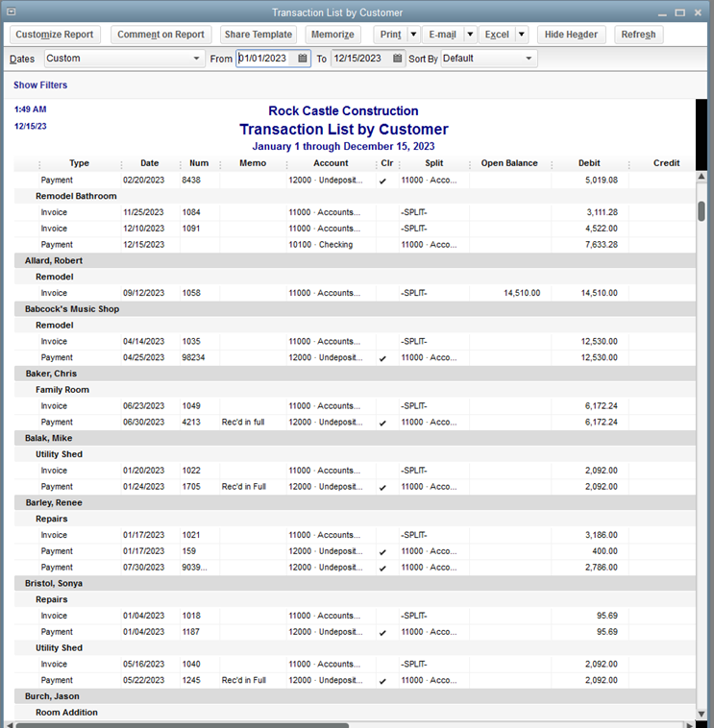Click the vertical scrollbar thumb
This screenshot has width=714, height=728.
click(x=702, y=211)
